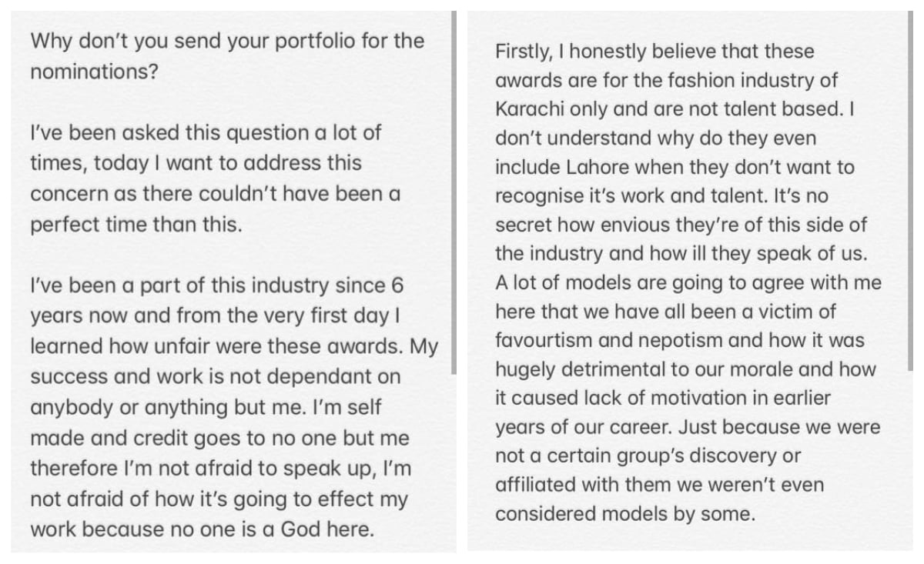924x564 pixels.
Task: Click the line 'hugely detrimental to our morale'
Action: [x=686, y=369]
